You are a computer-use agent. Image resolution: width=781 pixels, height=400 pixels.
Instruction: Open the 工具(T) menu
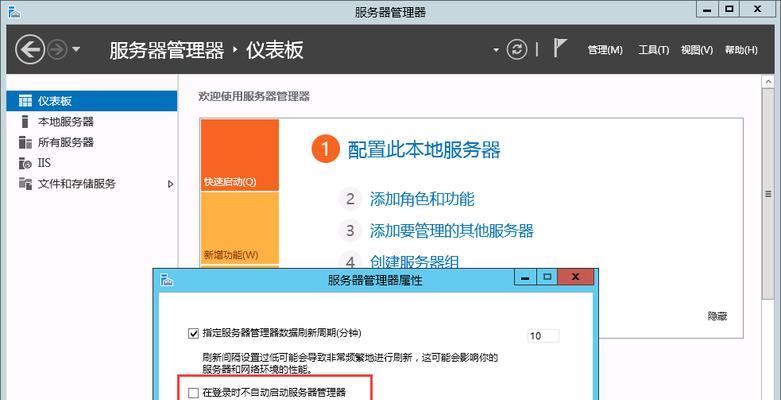653,50
